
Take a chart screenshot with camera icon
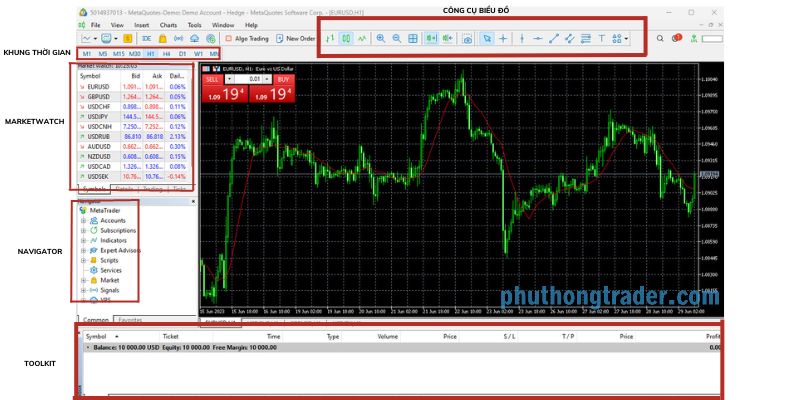pos(467,39)
